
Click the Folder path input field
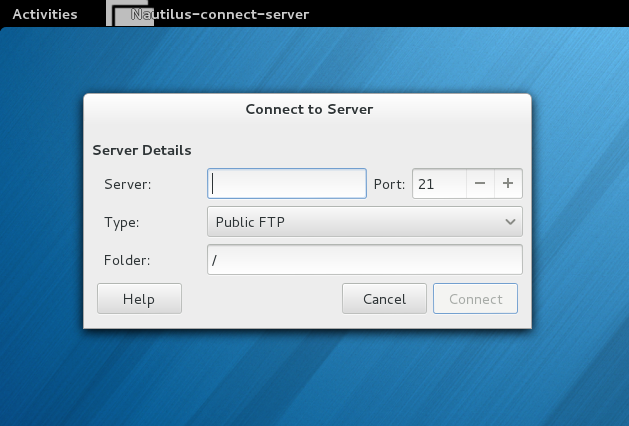pyautogui.click(x=364, y=260)
